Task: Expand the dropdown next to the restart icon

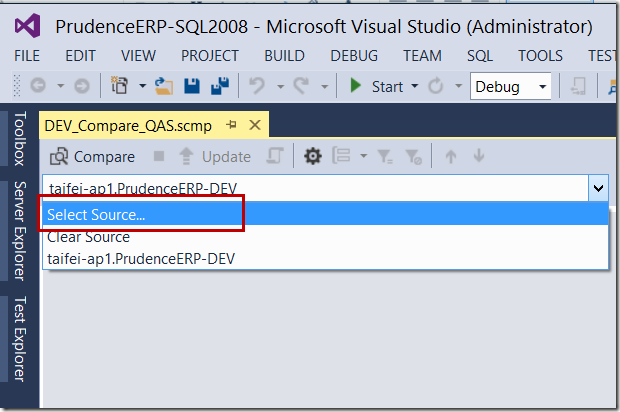Action: tap(458, 85)
